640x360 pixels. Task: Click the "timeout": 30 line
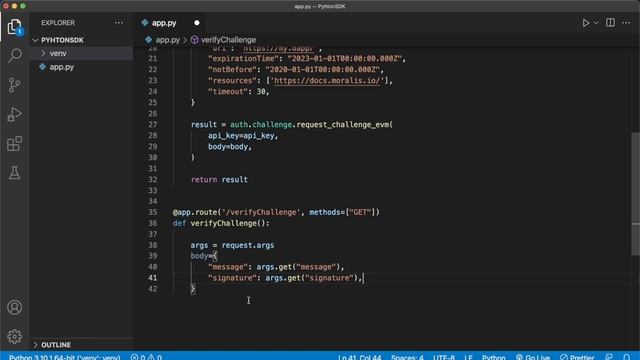[x=239, y=91]
